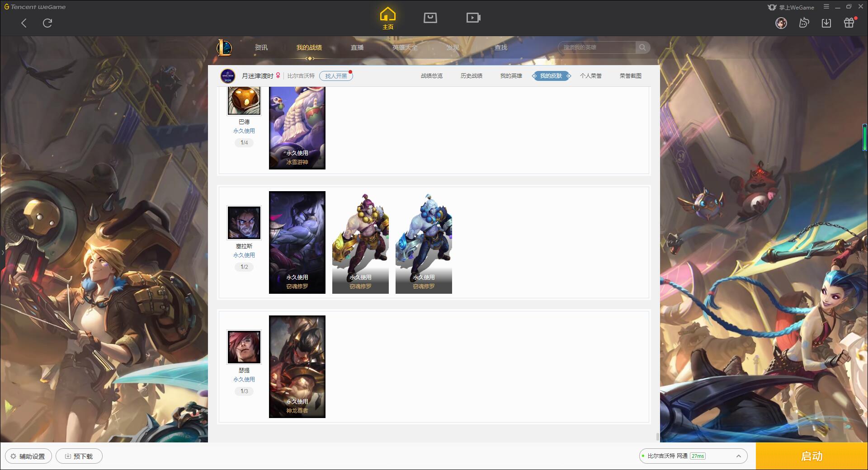
Task: Click the 预下载 pre-download button
Action: point(79,456)
